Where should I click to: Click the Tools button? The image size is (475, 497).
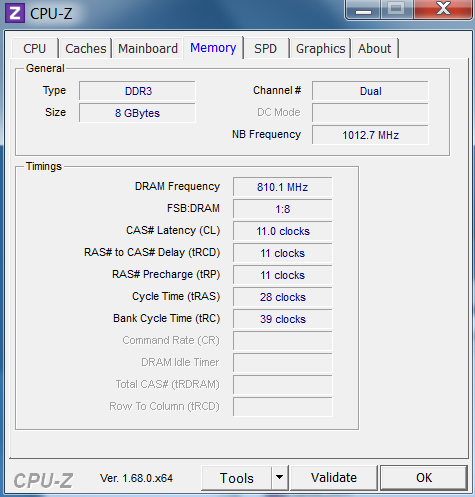[237, 478]
